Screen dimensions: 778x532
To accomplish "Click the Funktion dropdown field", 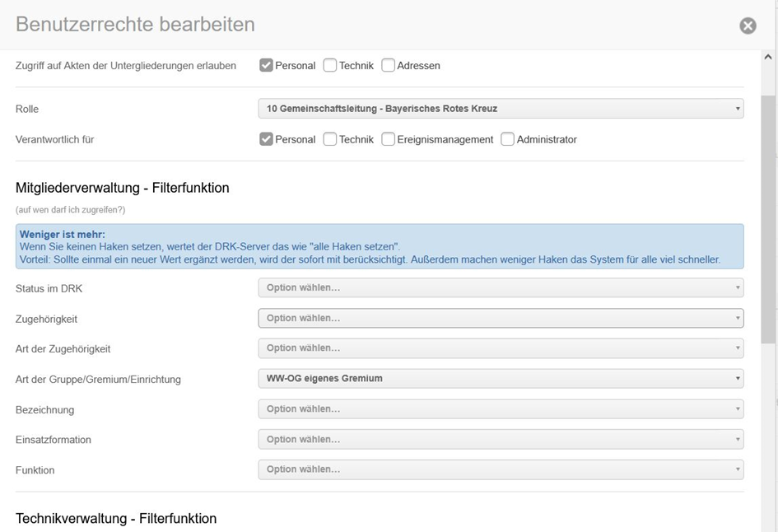I will point(500,469).
